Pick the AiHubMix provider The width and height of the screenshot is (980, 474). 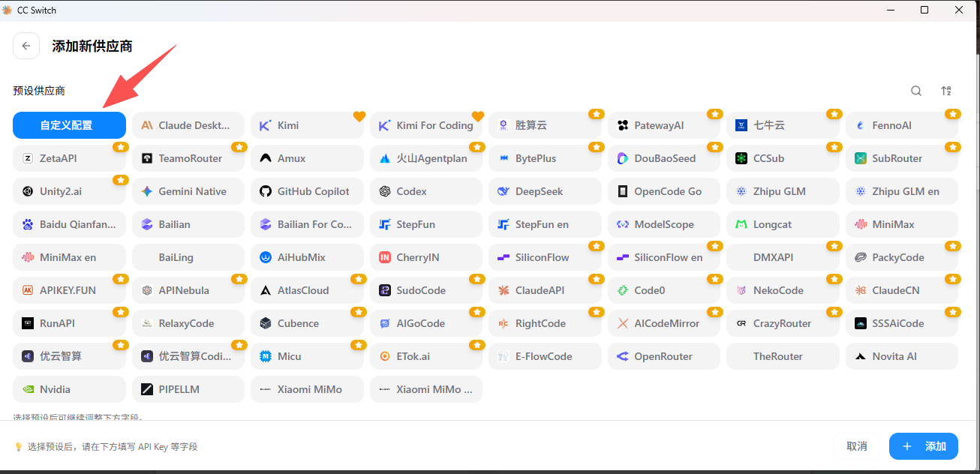coord(307,257)
